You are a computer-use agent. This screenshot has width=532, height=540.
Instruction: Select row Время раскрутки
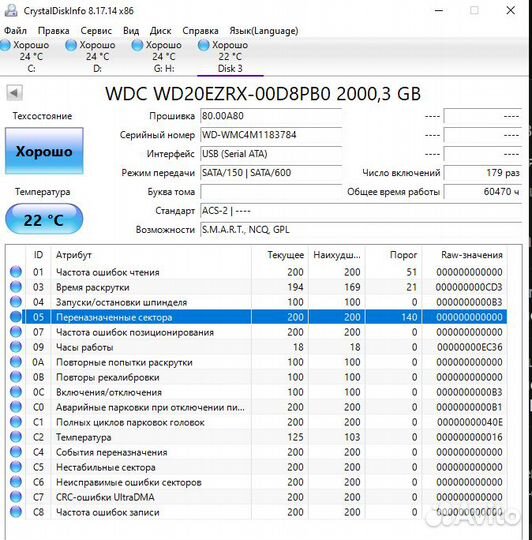pyautogui.click(x=257, y=287)
